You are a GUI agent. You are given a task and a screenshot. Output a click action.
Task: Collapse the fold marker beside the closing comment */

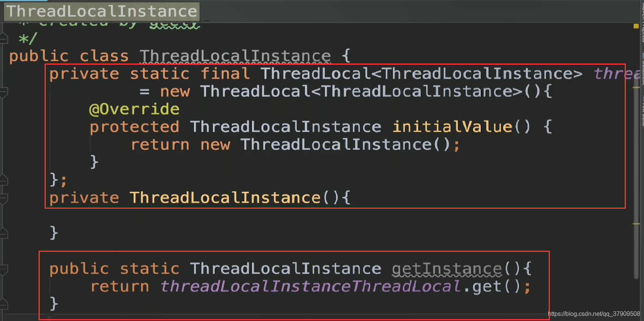pyautogui.click(x=4, y=38)
